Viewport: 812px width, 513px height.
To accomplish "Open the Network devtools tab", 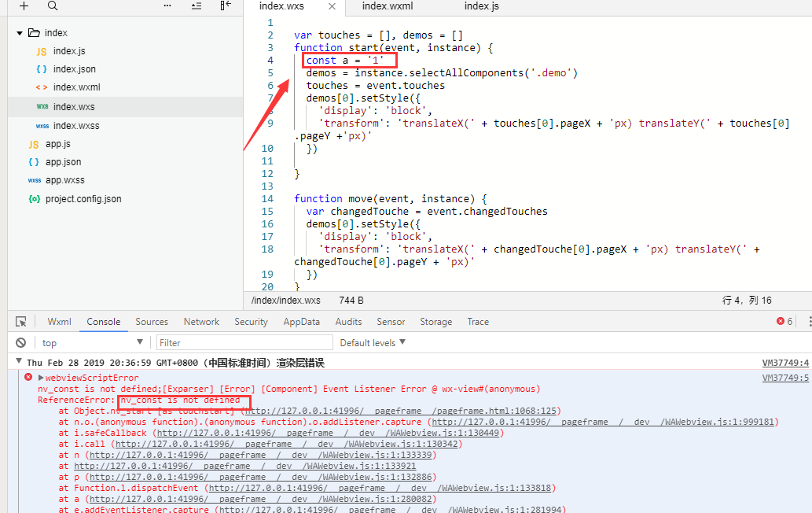I will [x=201, y=322].
